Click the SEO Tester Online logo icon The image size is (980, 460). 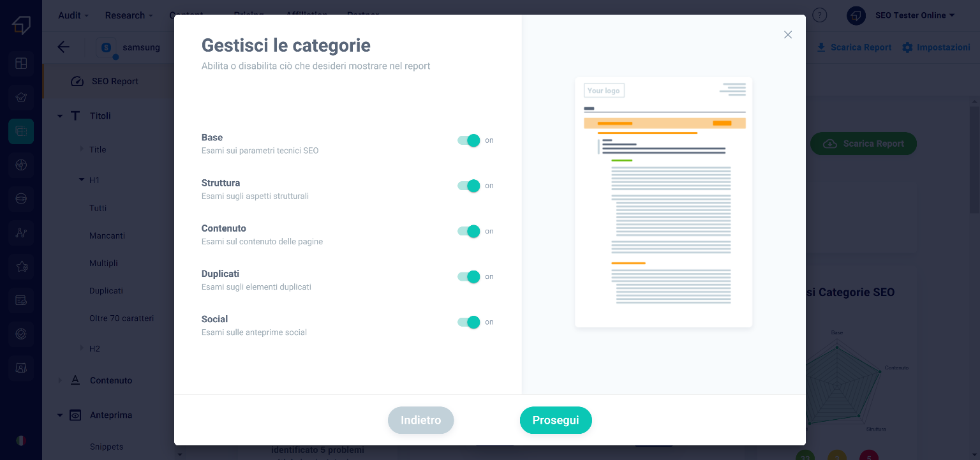[x=21, y=26]
